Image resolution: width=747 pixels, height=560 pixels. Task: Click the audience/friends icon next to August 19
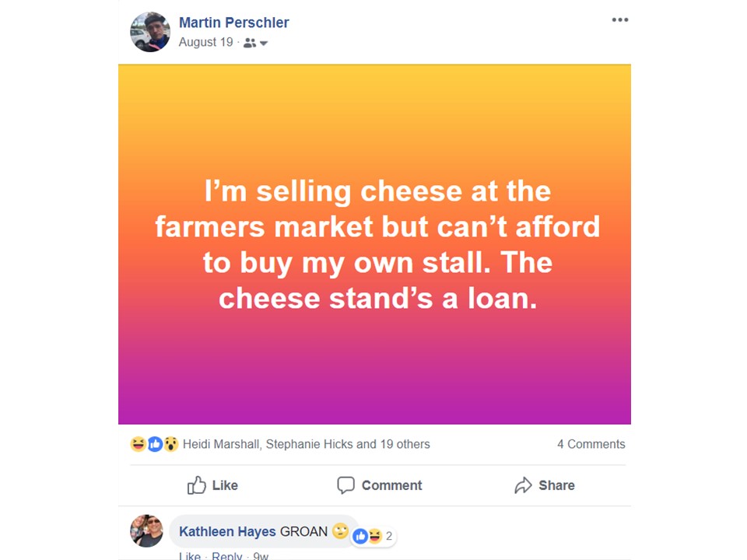tap(251, 44)
